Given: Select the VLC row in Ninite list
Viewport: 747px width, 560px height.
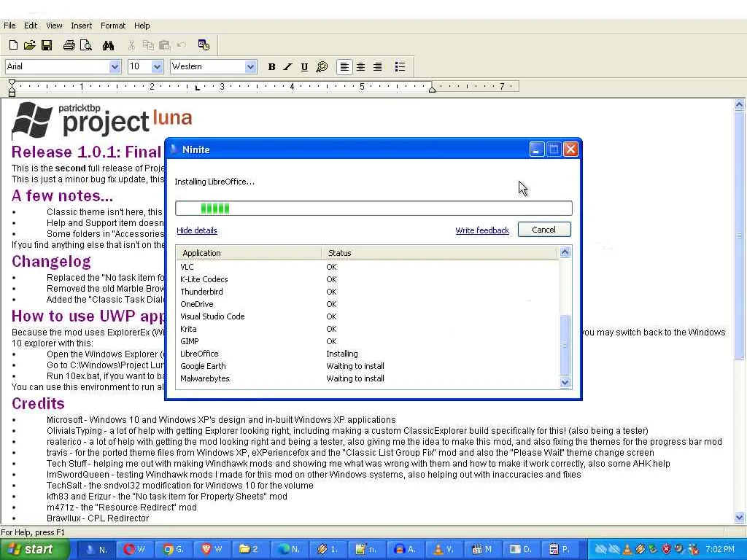Looking at the screenshot, I should click(x=368, y=267).
